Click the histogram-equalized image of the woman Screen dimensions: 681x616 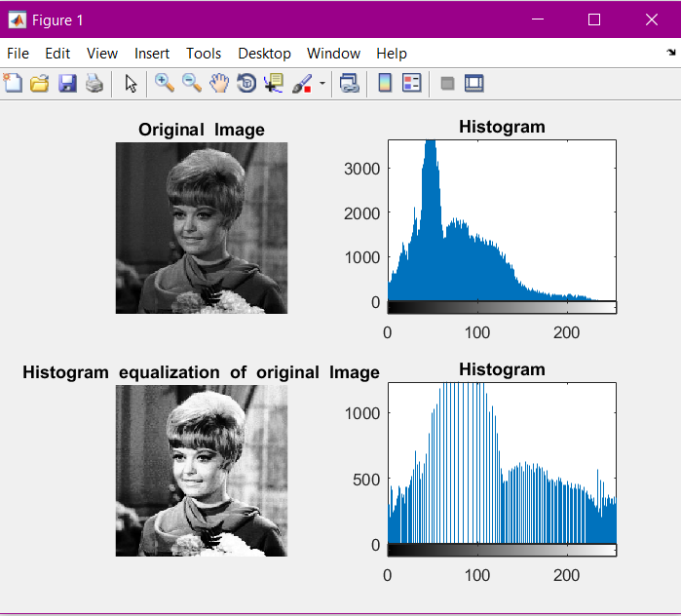pyautogui.click(x=202, y=470)
